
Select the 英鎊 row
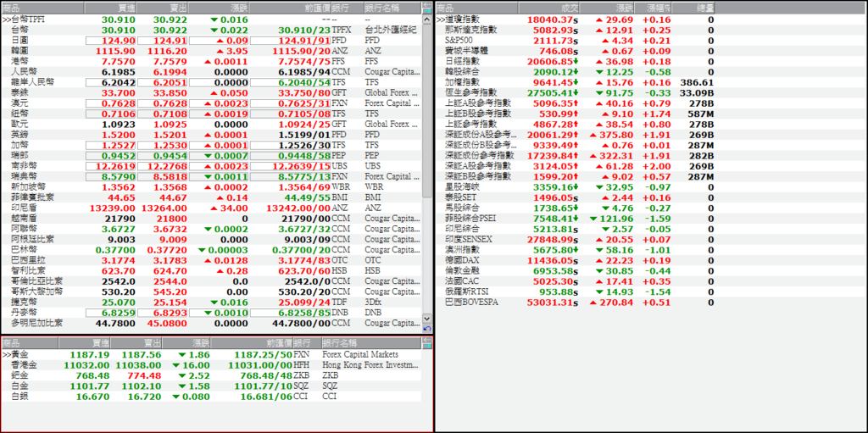click(211, 135)
